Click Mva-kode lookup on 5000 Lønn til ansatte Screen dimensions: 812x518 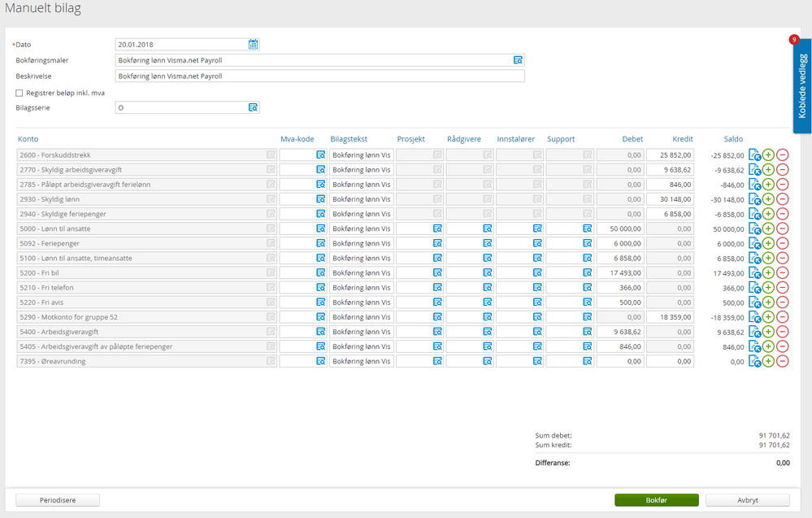click(320, 229)
